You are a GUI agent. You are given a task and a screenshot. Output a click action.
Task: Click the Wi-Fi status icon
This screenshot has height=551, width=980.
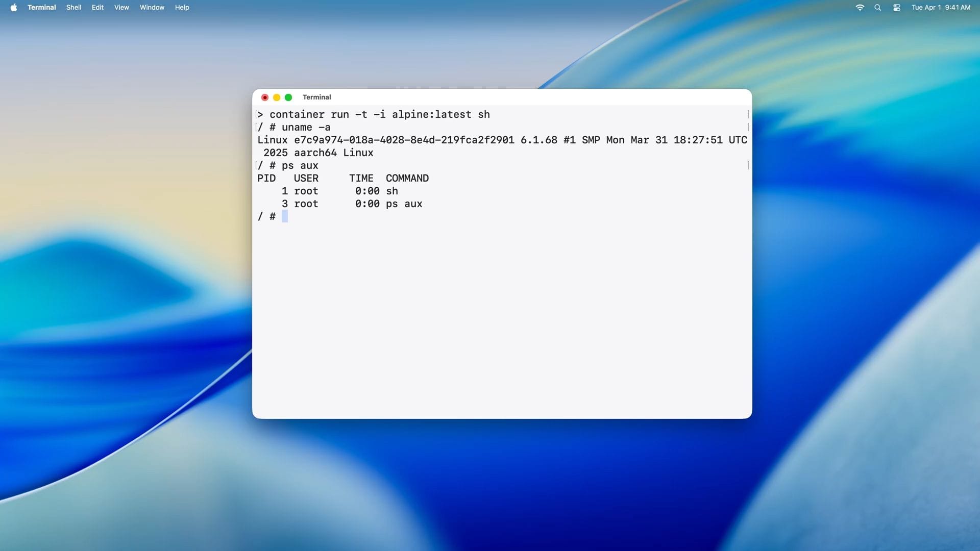point(860,7)
